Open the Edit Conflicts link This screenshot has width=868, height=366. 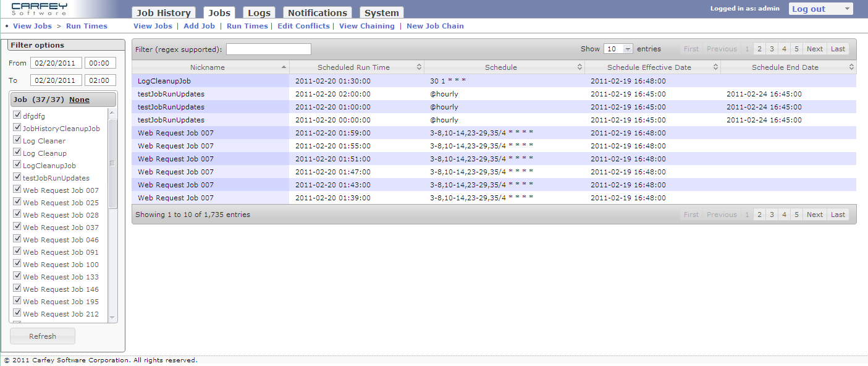[x=303, y=26]
